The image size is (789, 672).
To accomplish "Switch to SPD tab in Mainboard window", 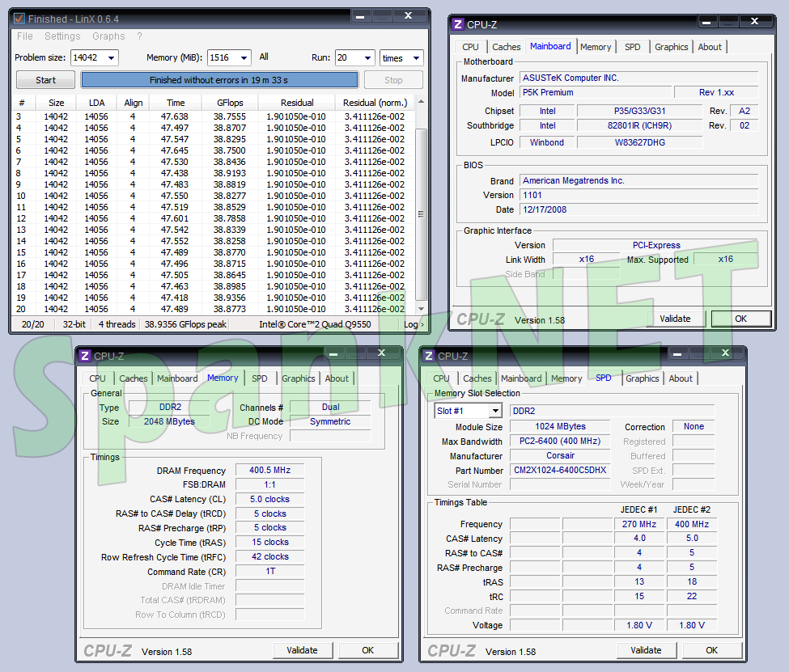I will tap(633, 47).
